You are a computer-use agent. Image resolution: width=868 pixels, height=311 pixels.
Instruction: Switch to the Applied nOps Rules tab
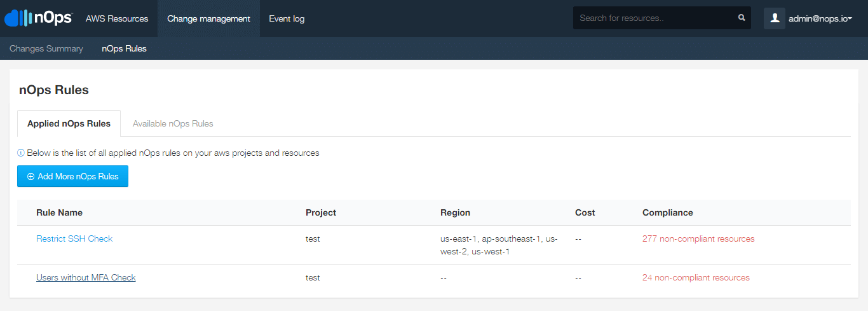click(x=69, y=123)
